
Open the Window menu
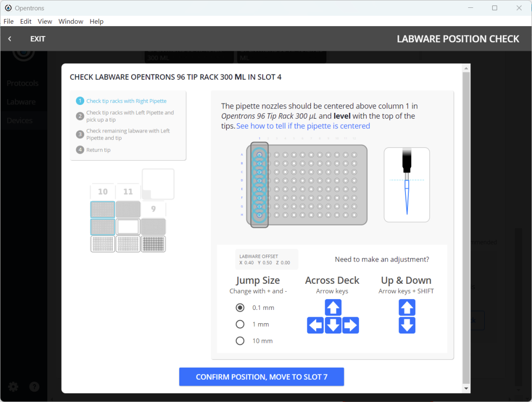click(x=70, y=21)
